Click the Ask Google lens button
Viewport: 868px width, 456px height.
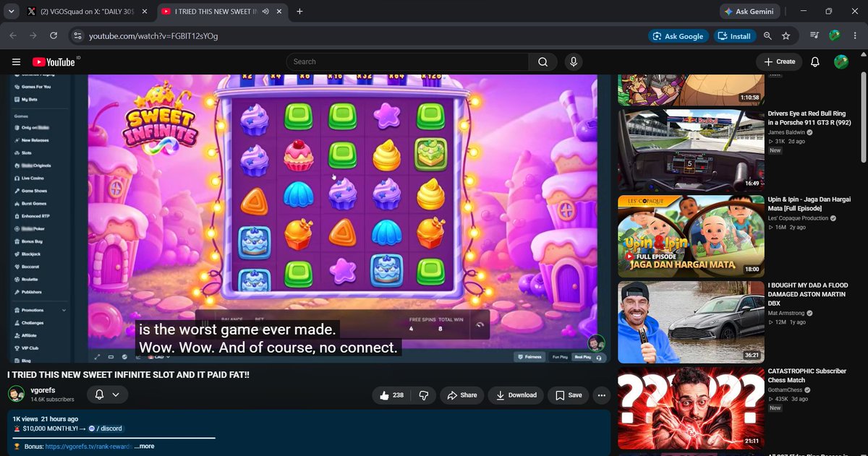(x=678, y=35)
